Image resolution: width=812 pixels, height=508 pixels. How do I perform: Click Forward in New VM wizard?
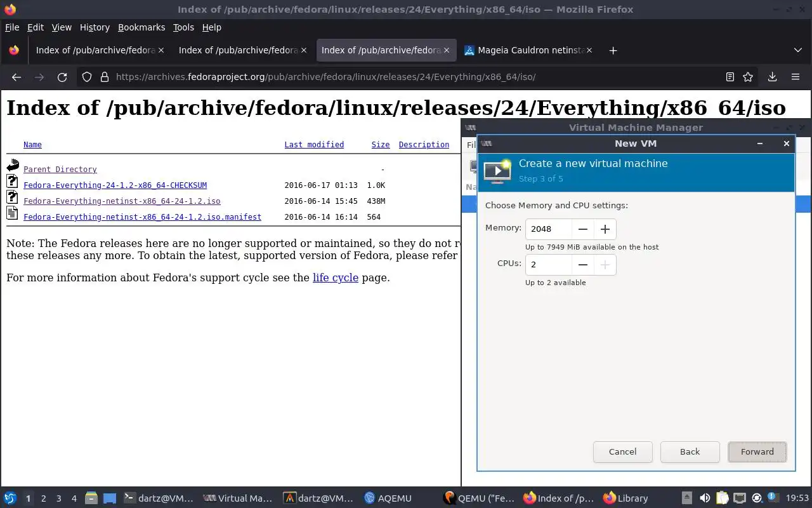(757, 451)
